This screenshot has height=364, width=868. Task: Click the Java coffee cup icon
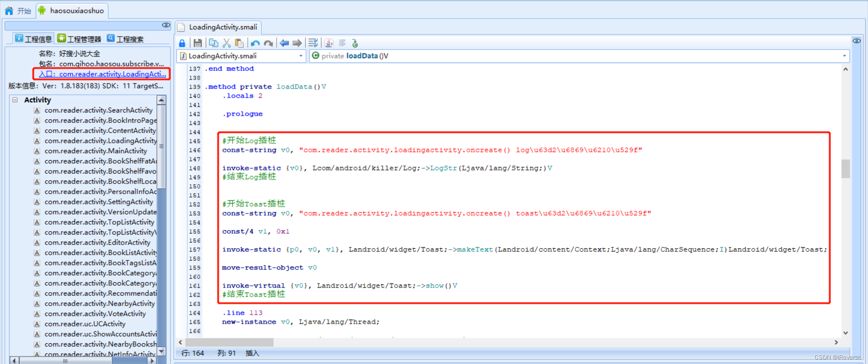coord(329,43)
